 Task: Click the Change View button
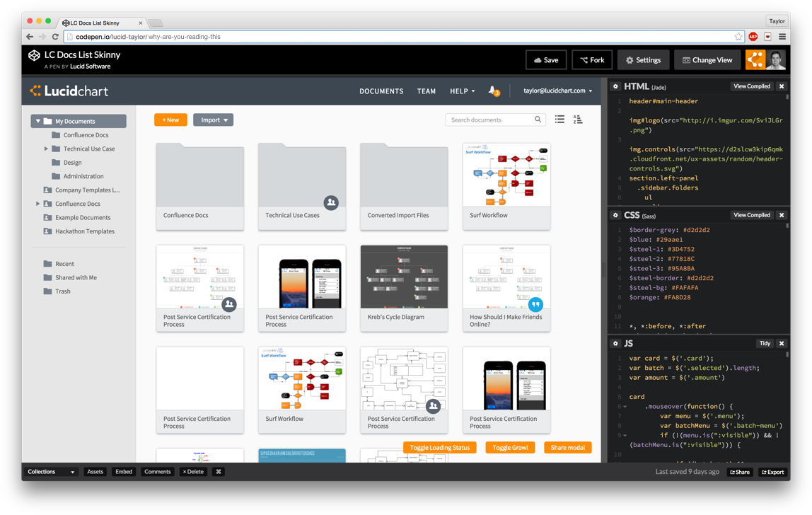(x=707, y=60)
